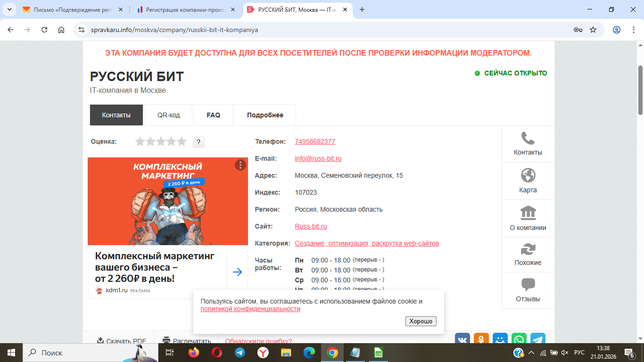Image resolution: width=644 pixels, height=362 pixels.
Task: Switch the РУС keyboard language indicator
Action: point(579,353)
